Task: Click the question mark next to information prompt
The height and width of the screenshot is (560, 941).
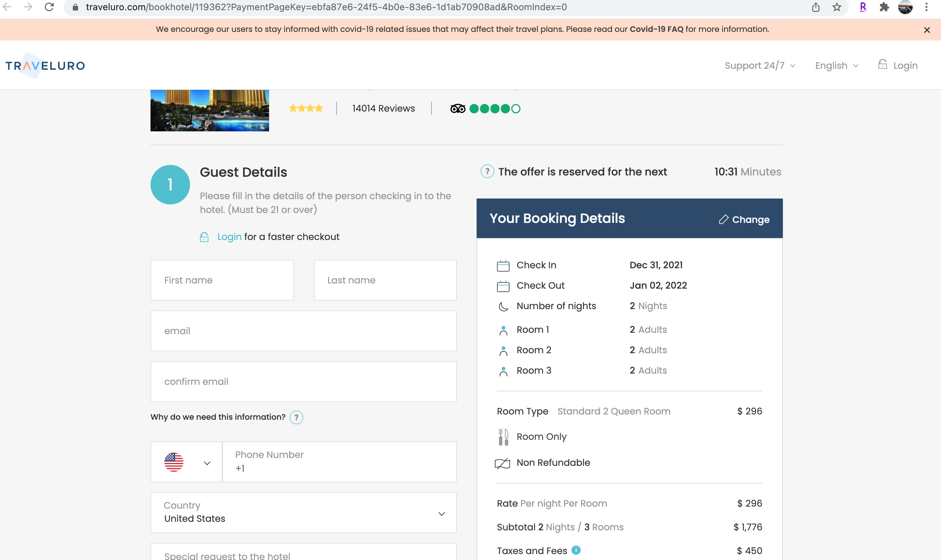Action: pos(296,417)
